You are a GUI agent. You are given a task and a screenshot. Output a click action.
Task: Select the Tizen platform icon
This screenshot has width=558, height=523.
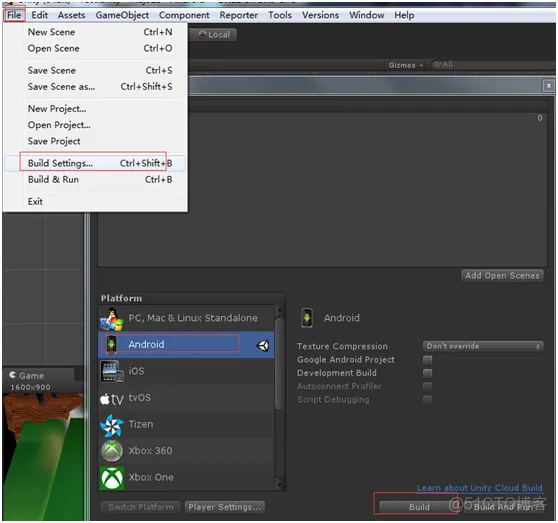112,425
